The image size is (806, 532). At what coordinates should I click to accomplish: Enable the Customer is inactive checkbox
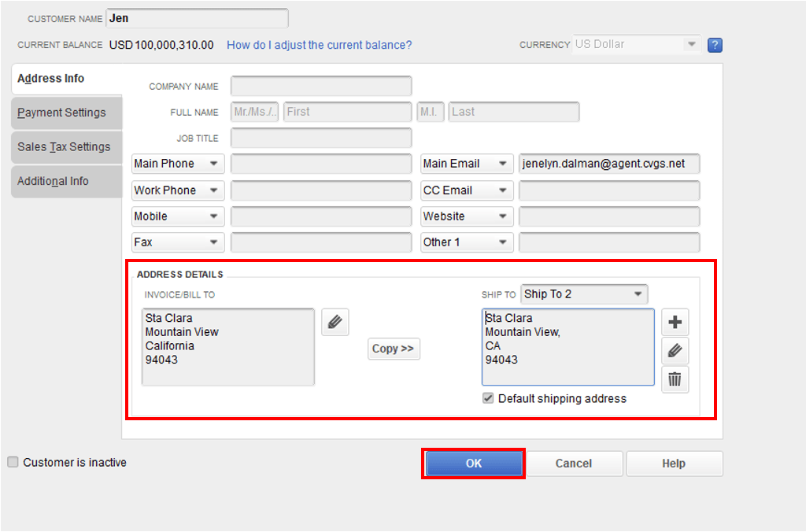point(13,462)
